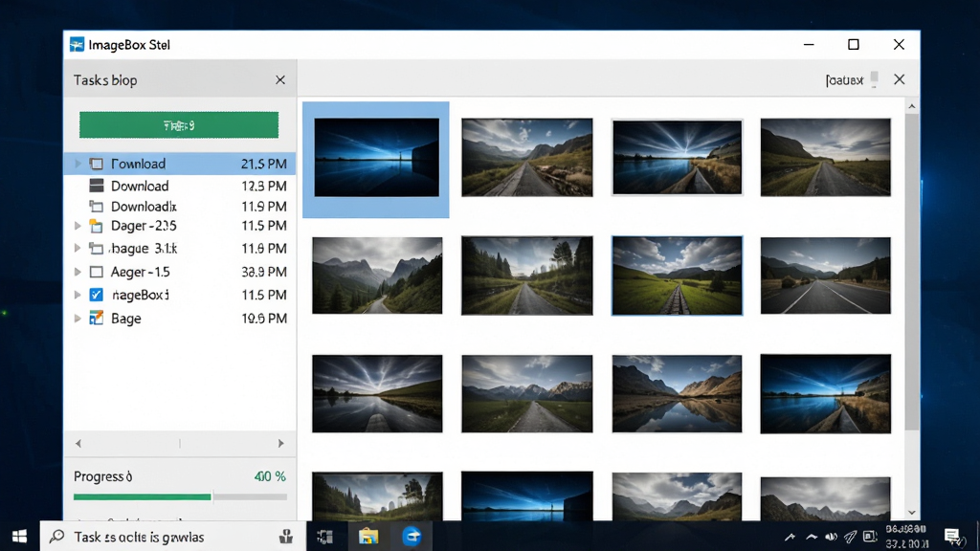Click the taskbar clock

905,537
